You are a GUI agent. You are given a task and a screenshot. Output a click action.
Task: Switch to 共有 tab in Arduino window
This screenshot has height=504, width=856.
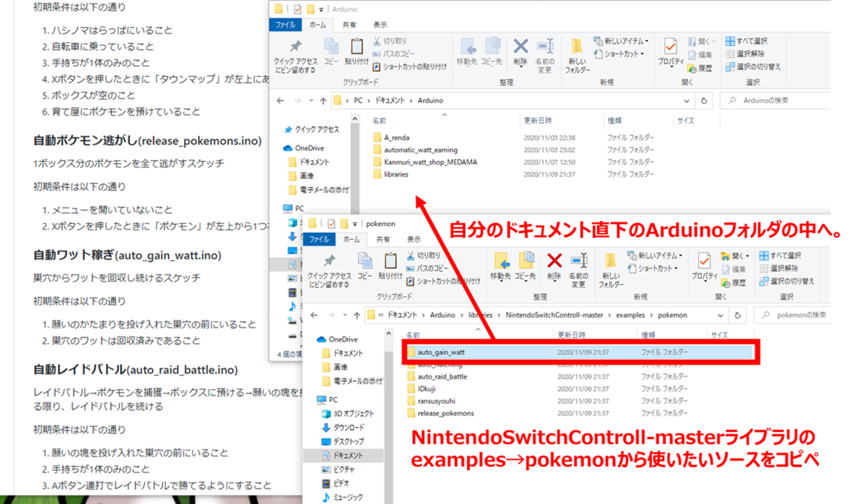pyautogui.click(x=350, y=24)
